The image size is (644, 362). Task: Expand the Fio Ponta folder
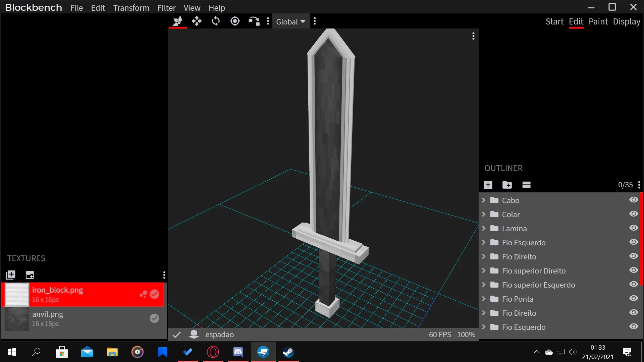click(484, 299)
